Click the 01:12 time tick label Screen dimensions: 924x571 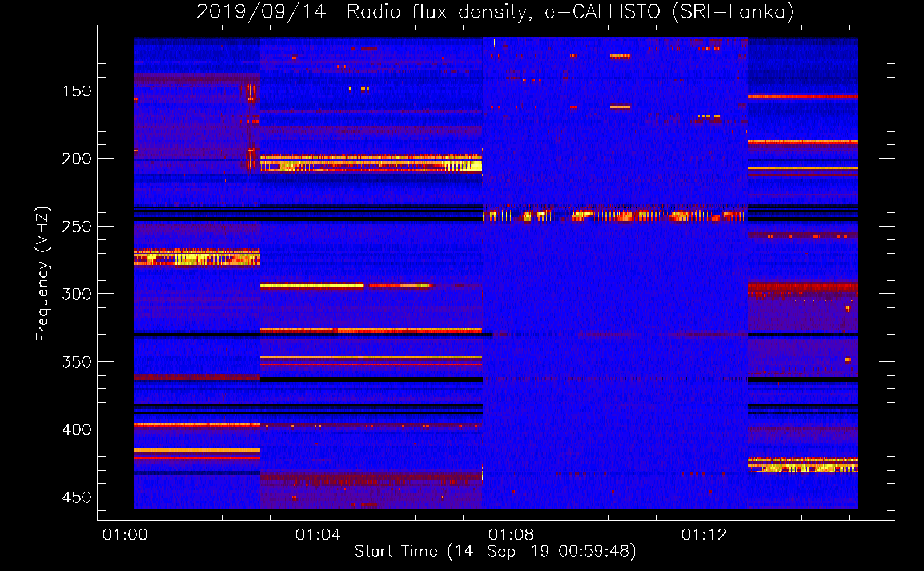coord(704,535)
